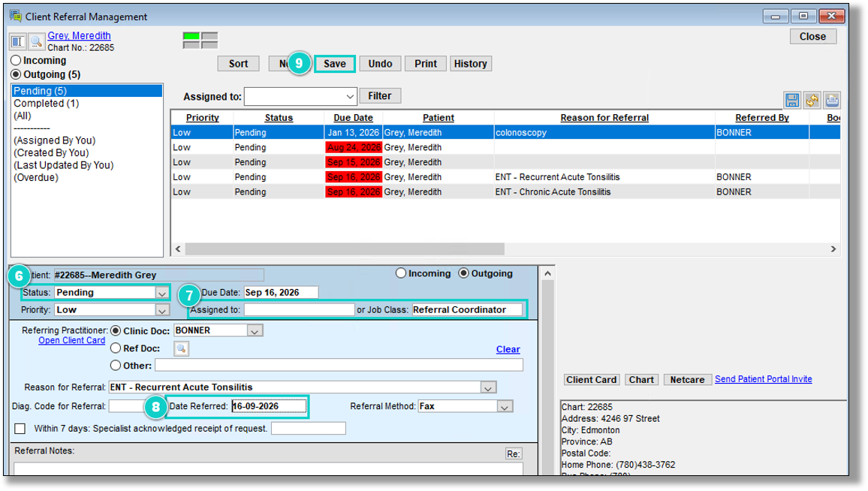Screen dimensions: 868x491
Task: Select the Incoming radio button at top left
Action: (16, 60)
